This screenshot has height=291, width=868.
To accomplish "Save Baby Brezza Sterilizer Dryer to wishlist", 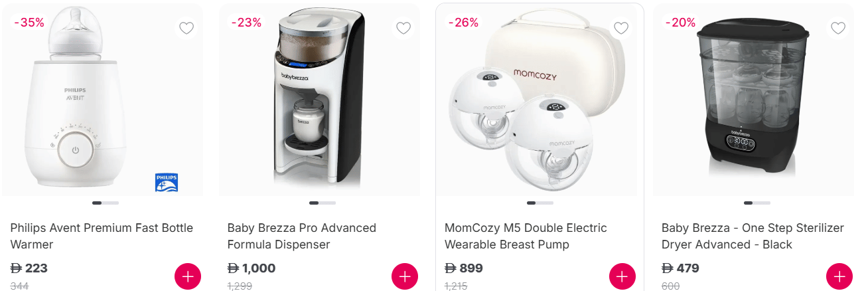I will point(838,29).
